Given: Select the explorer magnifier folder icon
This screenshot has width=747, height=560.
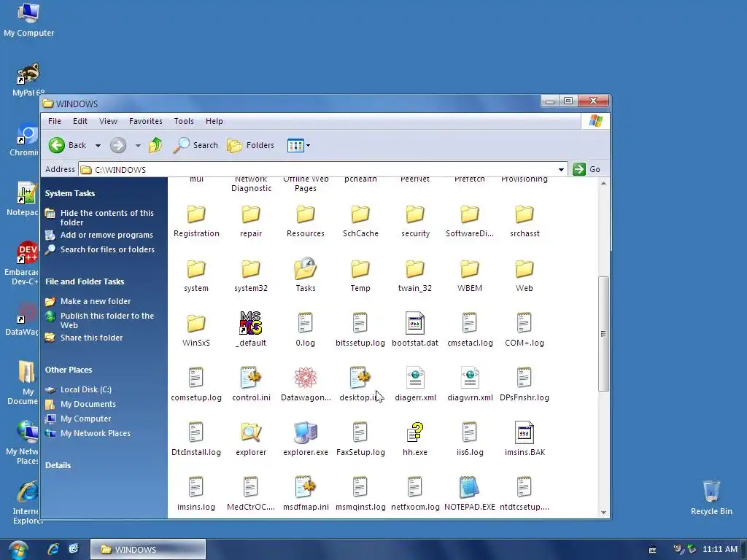Looking at the screenshot, I should (x=251, y=432).
